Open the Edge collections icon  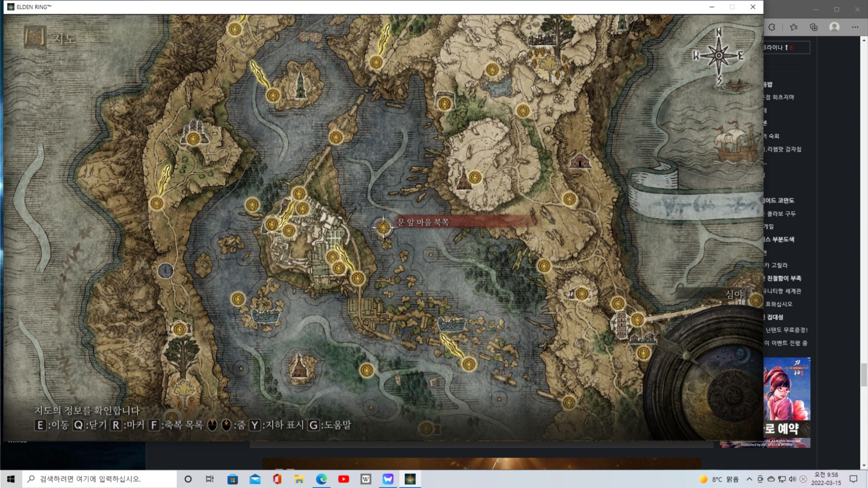(x=814, y=27)
